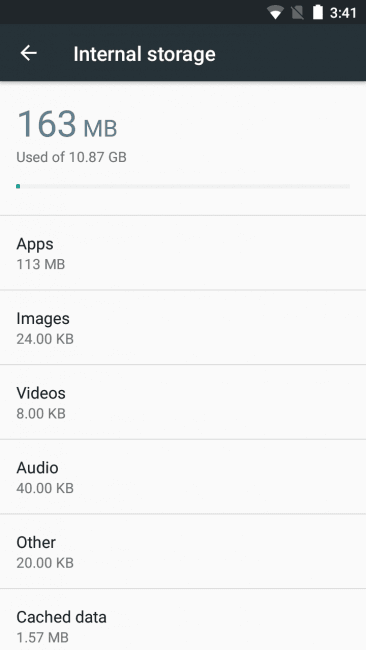
Task: Tap the 3:41 clock in status bar
Action: [343, 13]
